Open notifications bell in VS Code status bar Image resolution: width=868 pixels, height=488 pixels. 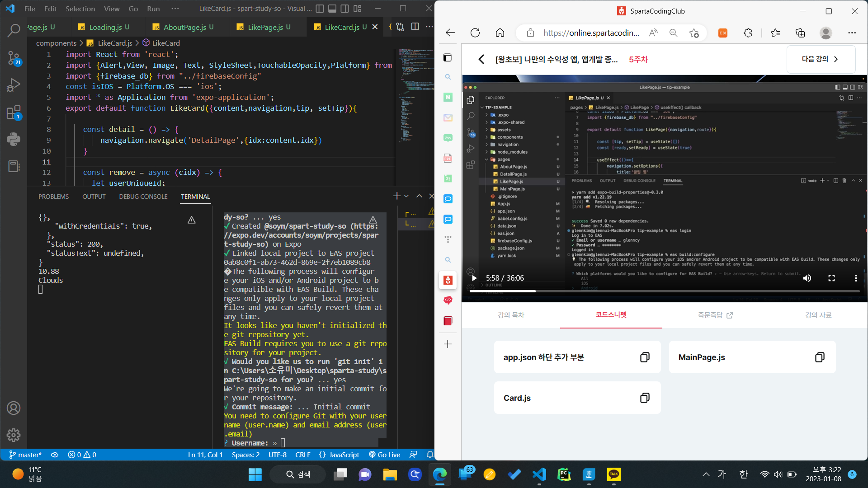tap(429, 455)
